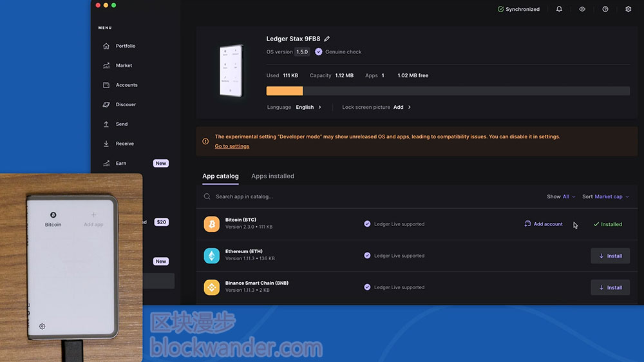Select Market in the menu

click(x=124, y=65)
